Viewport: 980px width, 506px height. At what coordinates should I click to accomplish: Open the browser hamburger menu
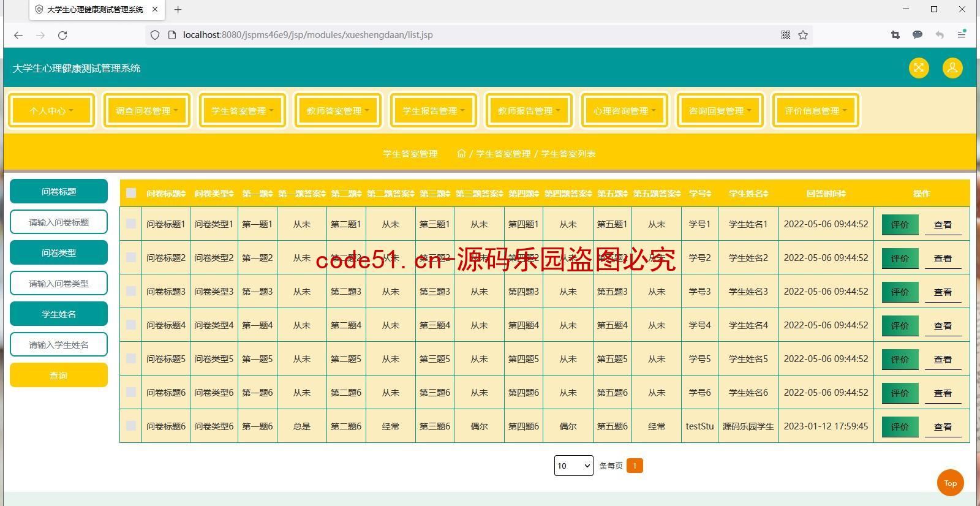click(x=962, y=35)
